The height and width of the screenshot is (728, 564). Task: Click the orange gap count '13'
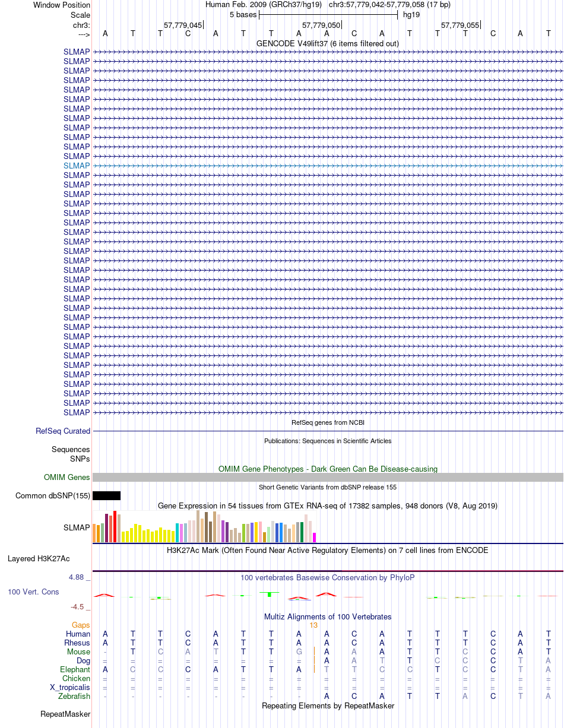[313, 625]
